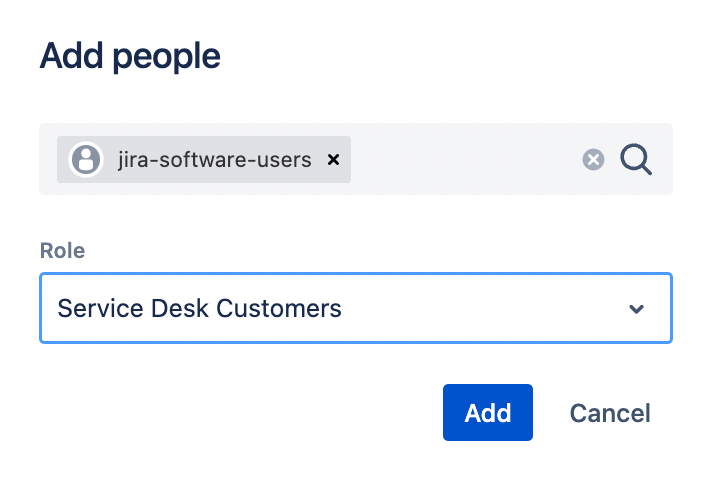The width and height of the screenshot is (708, 478).
Task: Click the magnifying glass search icon
Action: [636, 159]
